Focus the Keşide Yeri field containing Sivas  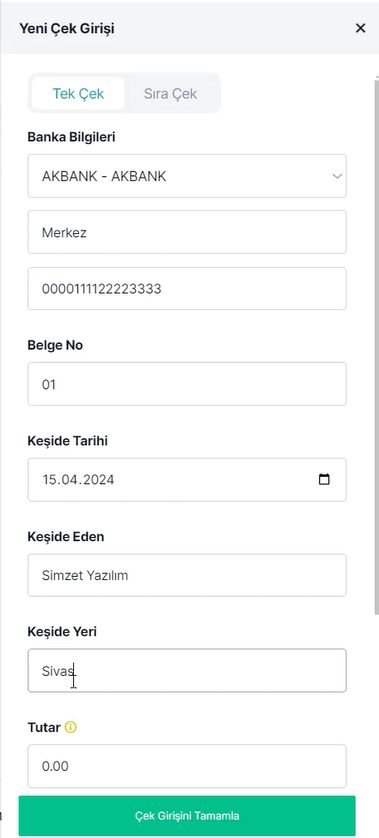pos(187,670)
